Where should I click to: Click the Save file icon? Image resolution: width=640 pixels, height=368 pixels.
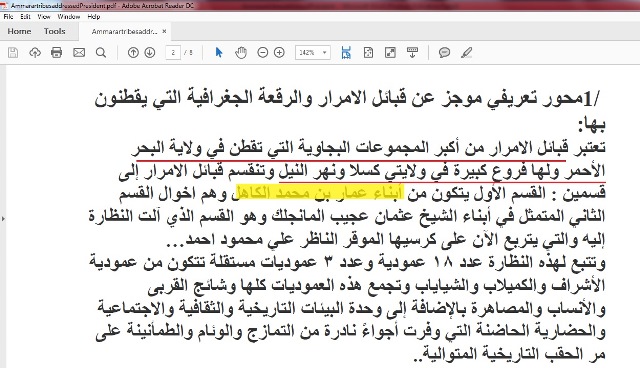tap(13, 53)
